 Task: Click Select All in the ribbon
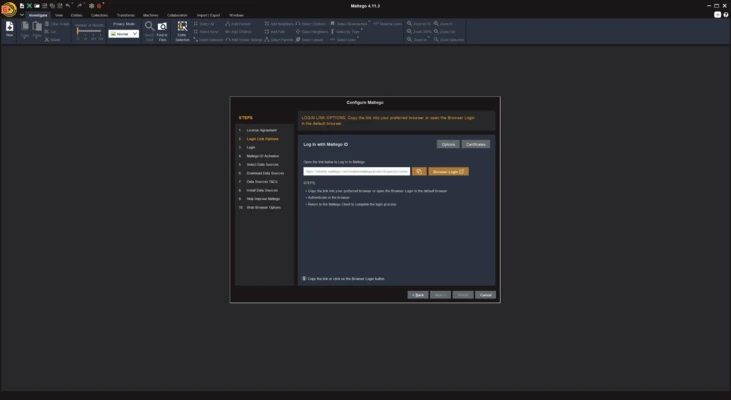(x=204, y=24)
